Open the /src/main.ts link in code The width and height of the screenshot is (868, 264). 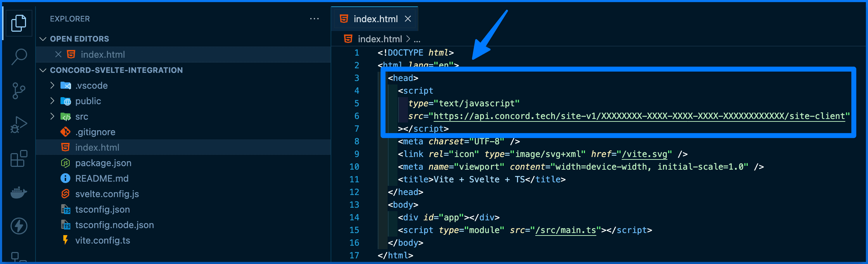point(566,230)
